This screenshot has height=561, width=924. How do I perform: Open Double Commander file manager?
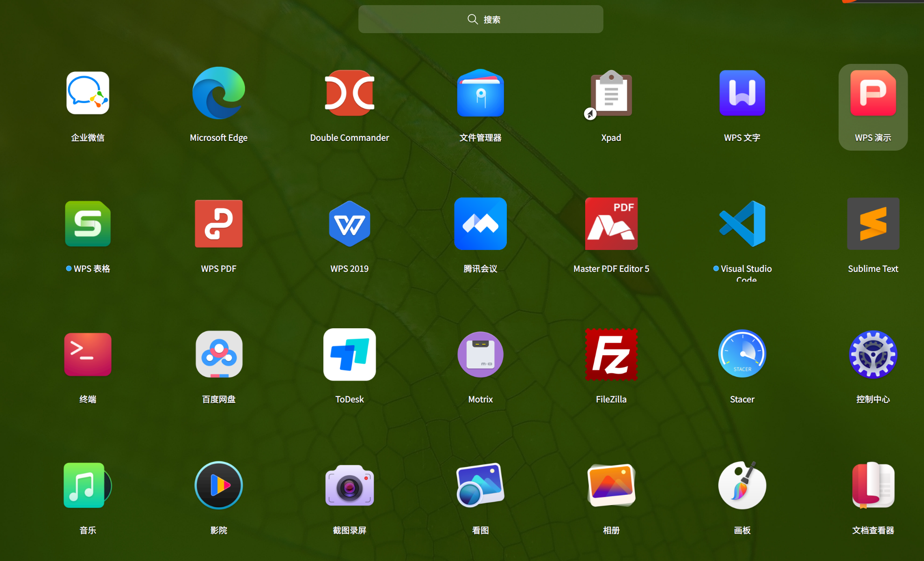click(x=350, y=93)
